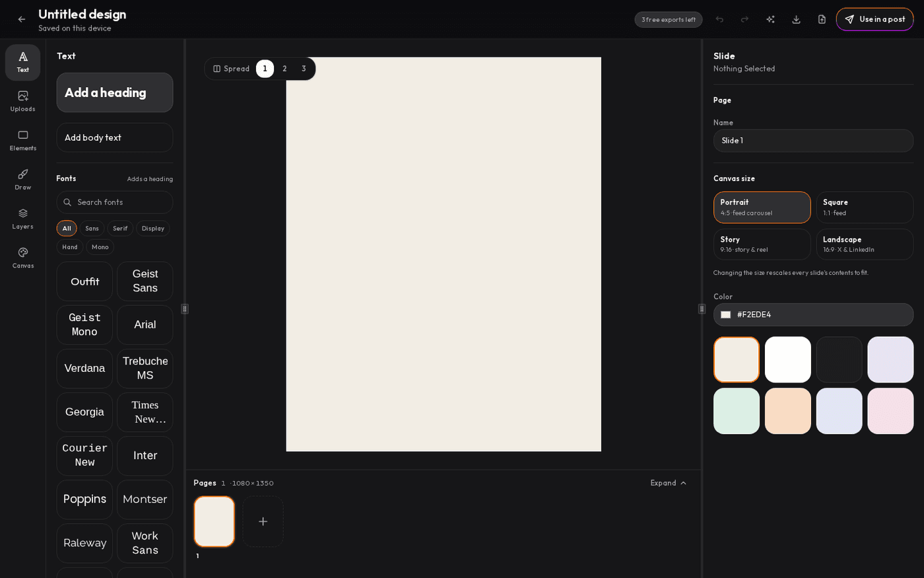Image resolution: width=924 pixels, height=578 pixels.
Task: Pick the peach background swatch
Action: pos(788,411)
